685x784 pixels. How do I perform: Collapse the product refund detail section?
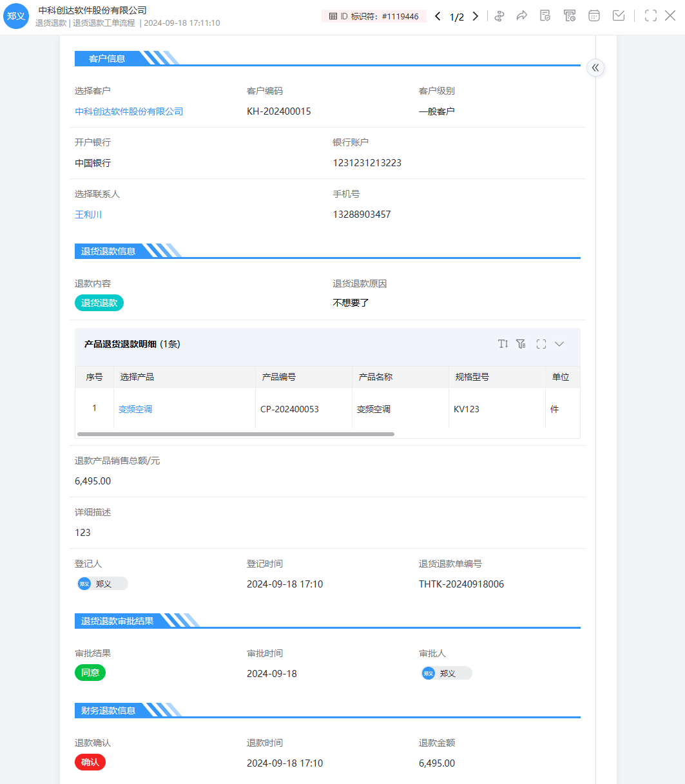[559, 344]
